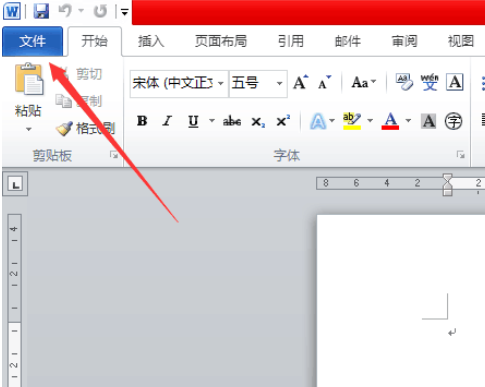This screenshot has width=485, height=387.
Task: Open font color dropdown arrow
Action: 408,121
